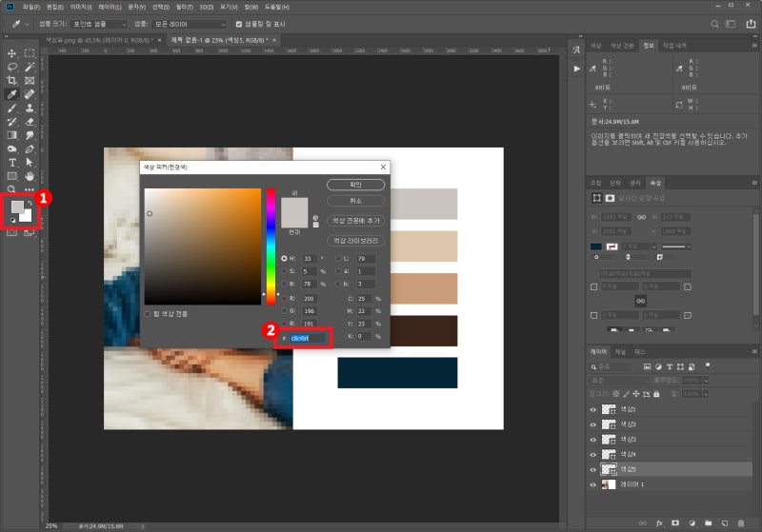Viewport: 762px width, 532px height.
Task: Open the 샘플 모든 레이어 dropdown
Action: 189,24
